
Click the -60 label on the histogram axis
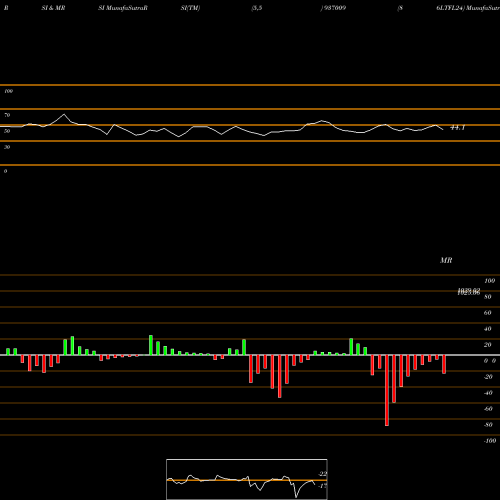[x=488, y=409]
